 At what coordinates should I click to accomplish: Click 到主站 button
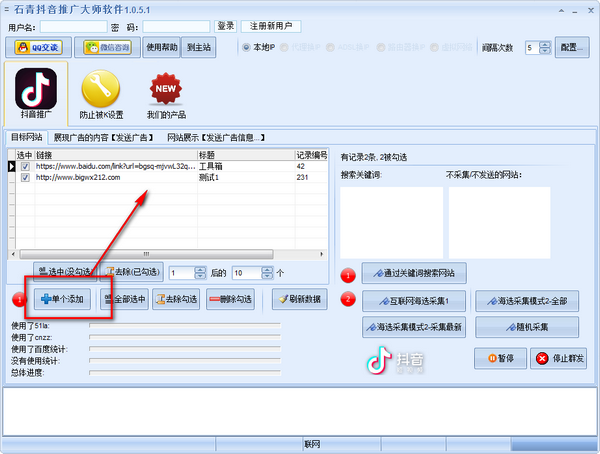(x=199, y=47)
